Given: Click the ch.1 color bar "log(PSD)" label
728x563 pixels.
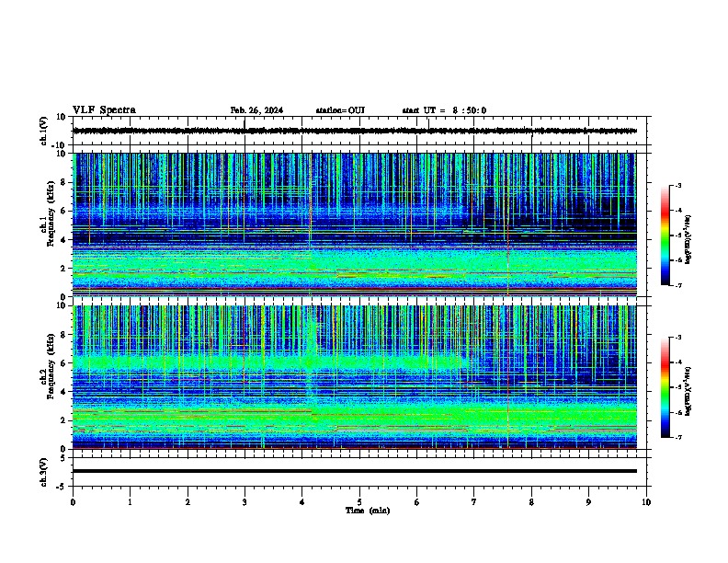Looking at the screenshot, I should click(688, 240).
